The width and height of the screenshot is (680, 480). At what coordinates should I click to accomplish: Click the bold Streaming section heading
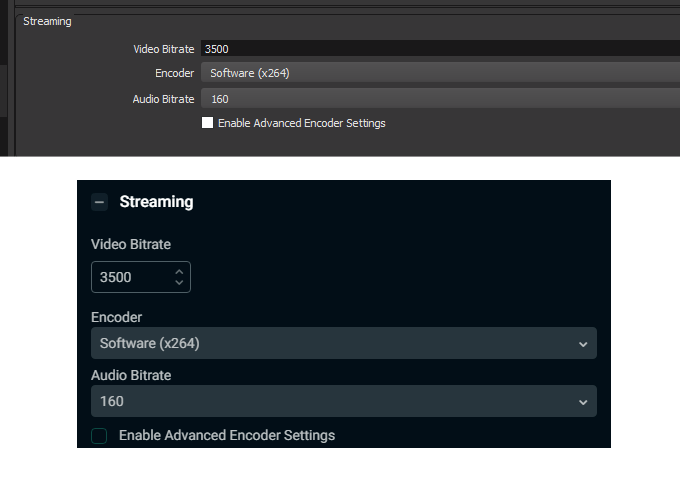[156, 202]
